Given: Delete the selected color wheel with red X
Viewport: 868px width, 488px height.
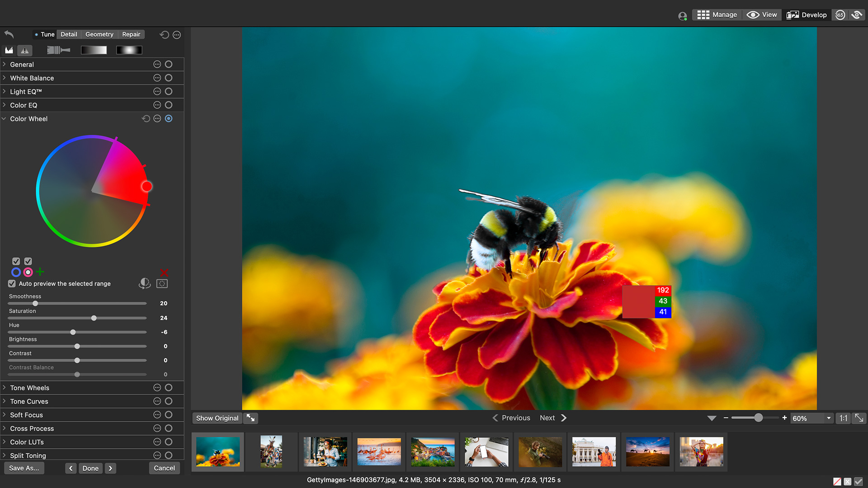Looking at the screenshot, I should (x=164, y=272).
